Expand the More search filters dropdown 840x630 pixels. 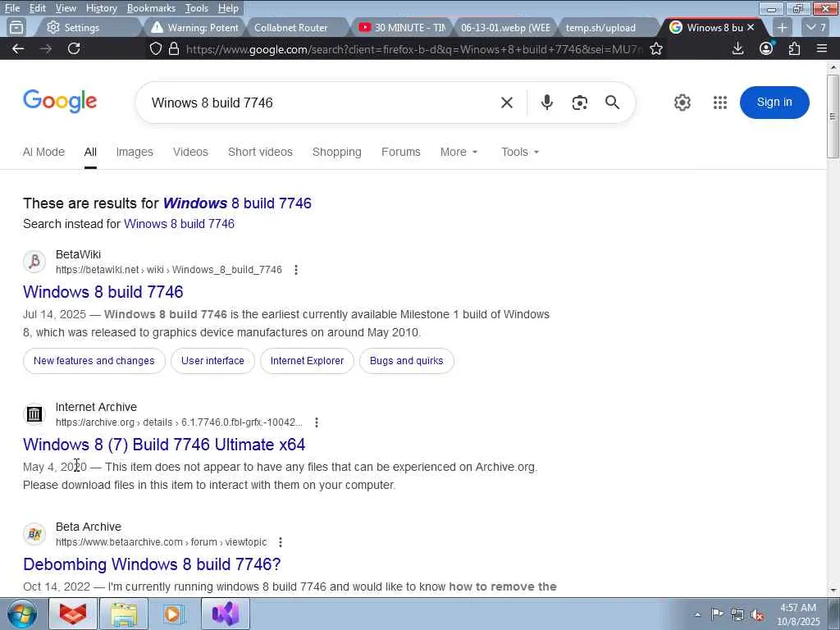coord(459,152)
